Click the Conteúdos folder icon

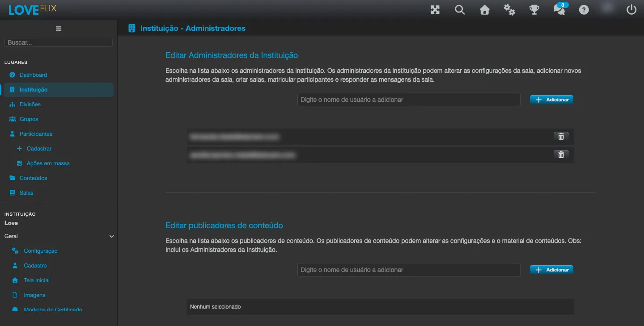[13, 178]
